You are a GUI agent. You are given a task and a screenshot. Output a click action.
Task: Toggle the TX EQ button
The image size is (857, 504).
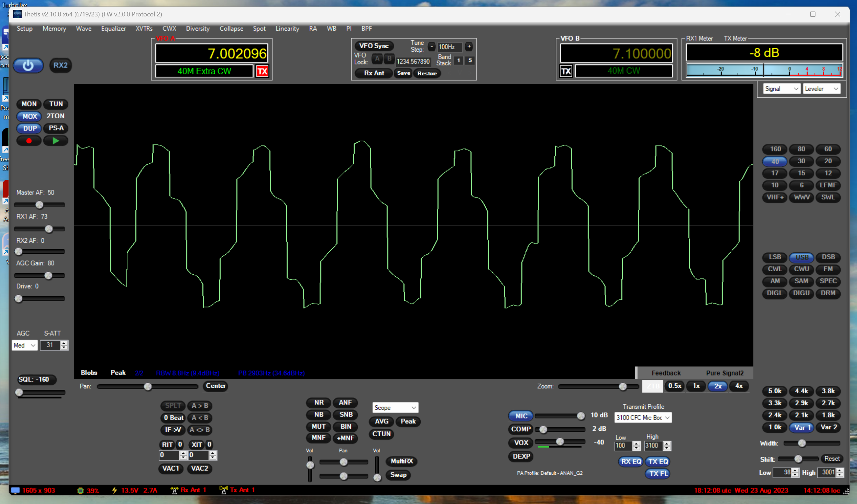[658, 461]
